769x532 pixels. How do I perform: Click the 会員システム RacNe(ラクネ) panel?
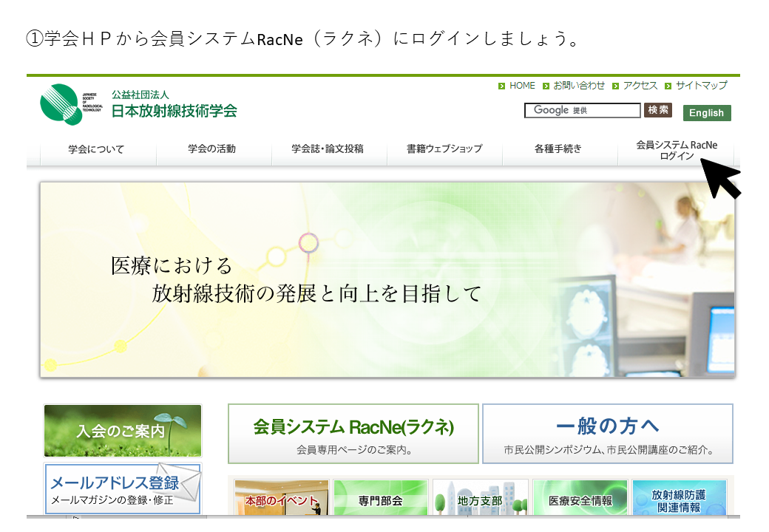click(x=353, y=434)
